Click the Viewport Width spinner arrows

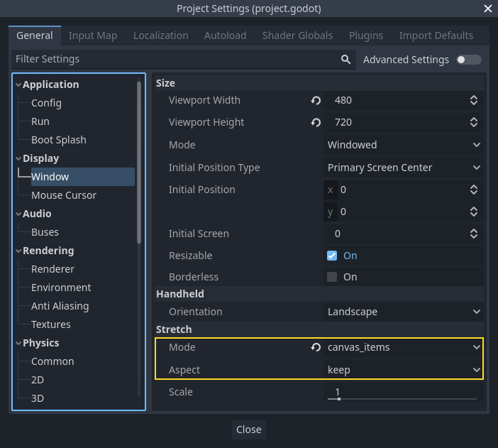tap(474, 101)
